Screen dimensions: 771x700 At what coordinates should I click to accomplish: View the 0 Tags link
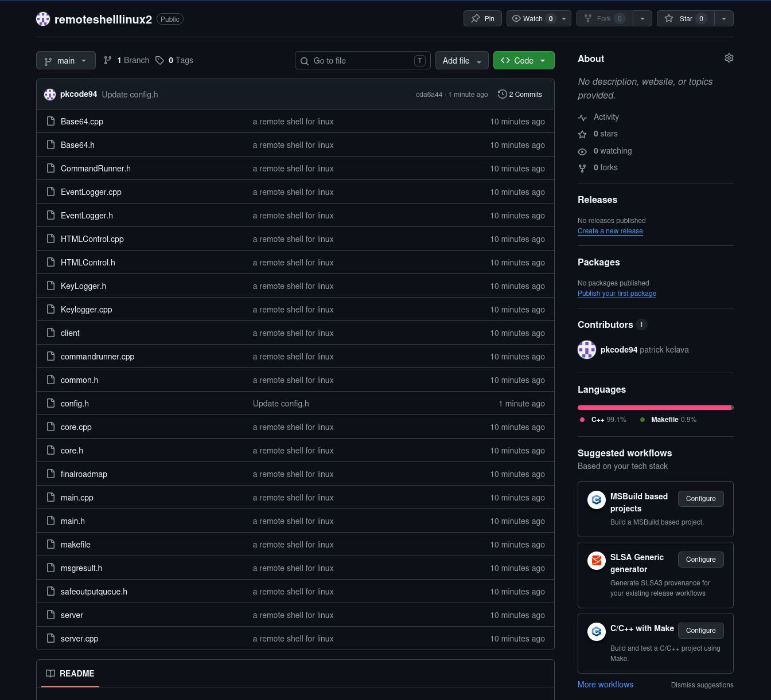click(x=174, y=60)
